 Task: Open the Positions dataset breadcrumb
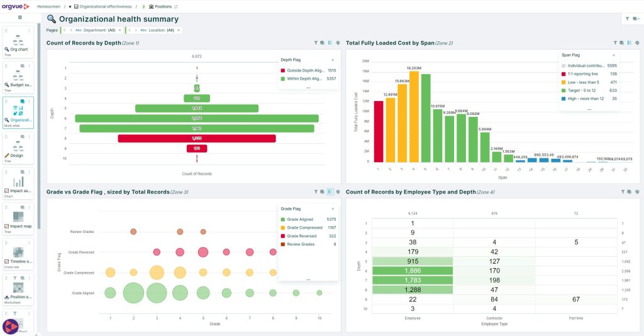click(x=160, y=6)
